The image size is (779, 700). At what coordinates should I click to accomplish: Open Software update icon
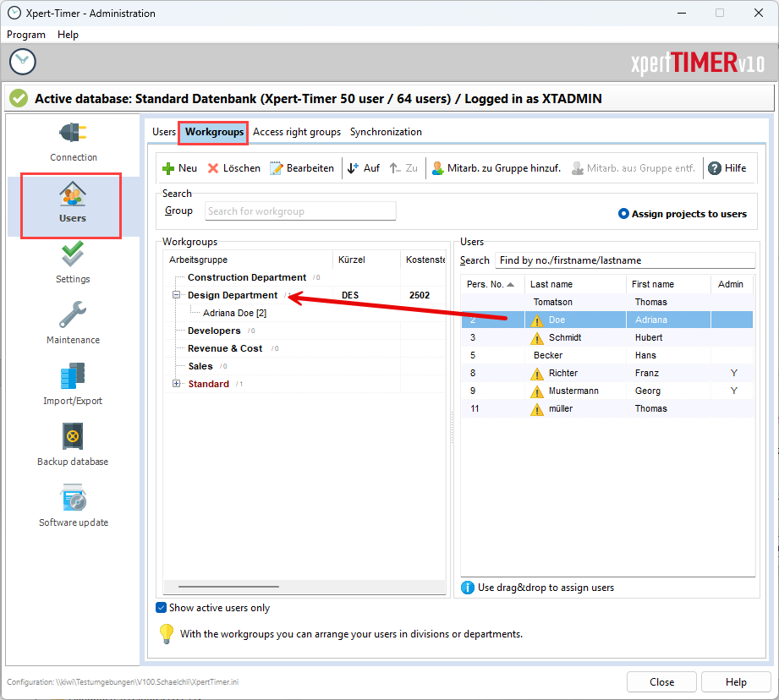[x=73, y=498]
